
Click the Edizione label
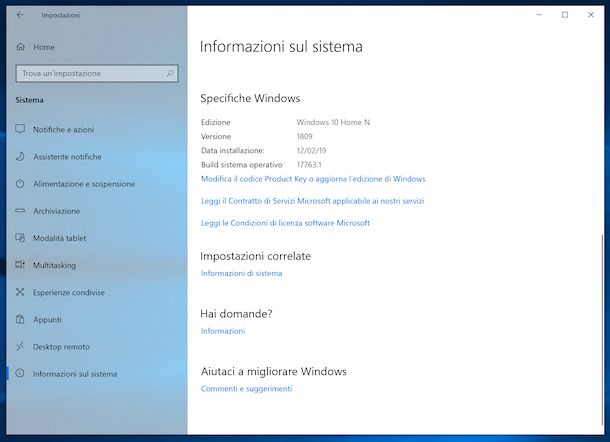[x=216, y=122]
